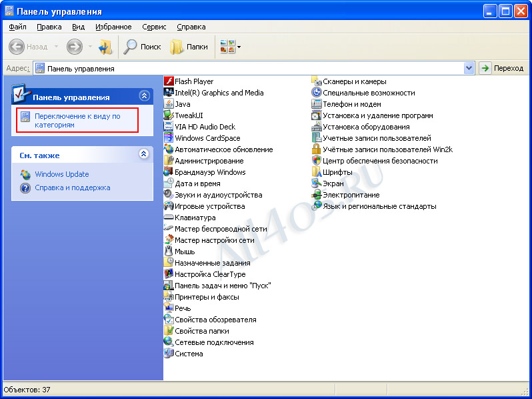Switch to category view via Переключение link
Screen dimensions: 532x399
point(78,121)
